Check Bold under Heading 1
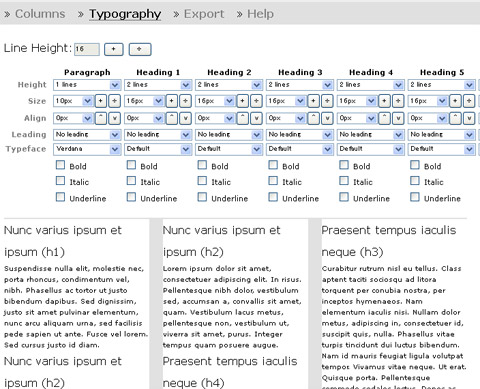Image resolution: width=480 pixels, height=389 pixels. 131,165
